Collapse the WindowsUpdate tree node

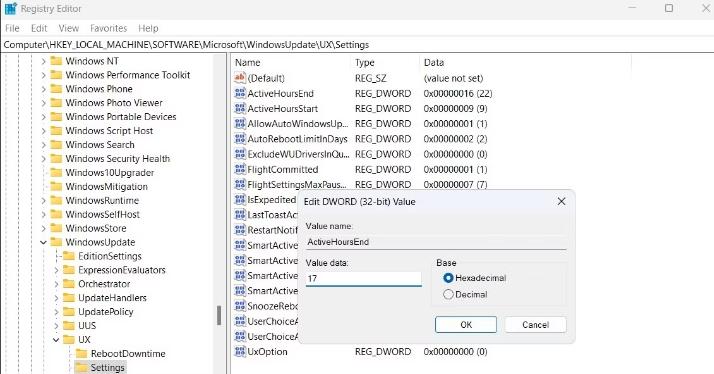(x=43, y=242)
